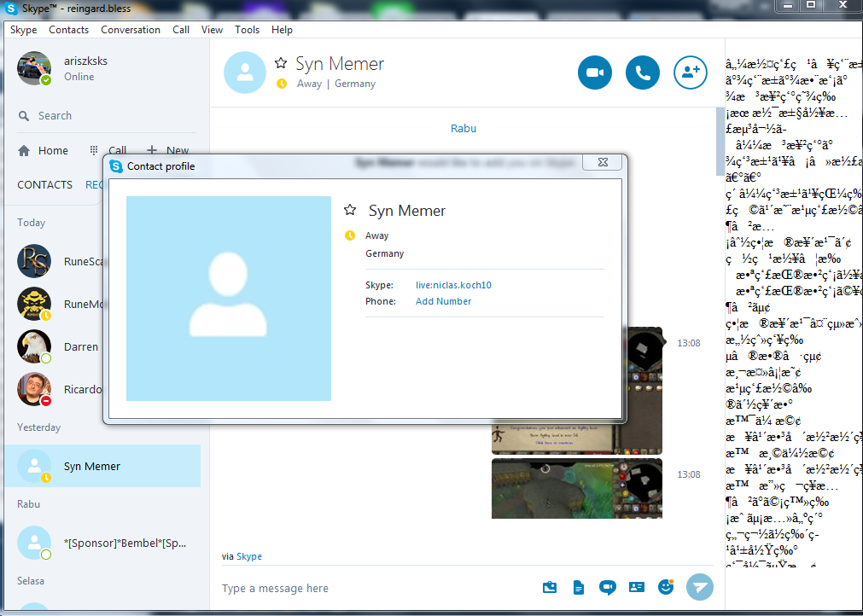Open Darren's eagle avatar conversation
The height and width of the screenshot is (616, 863).
pos(34,346)
